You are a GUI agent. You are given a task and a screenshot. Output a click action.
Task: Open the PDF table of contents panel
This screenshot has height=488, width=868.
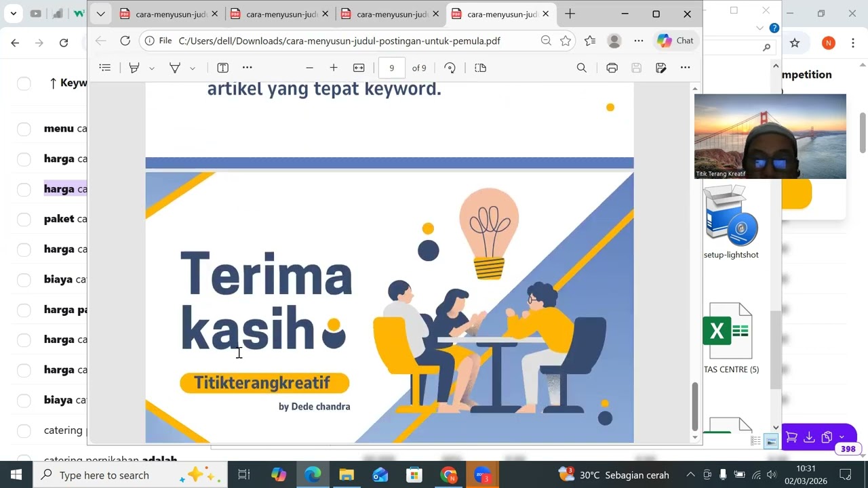point(105,68)
